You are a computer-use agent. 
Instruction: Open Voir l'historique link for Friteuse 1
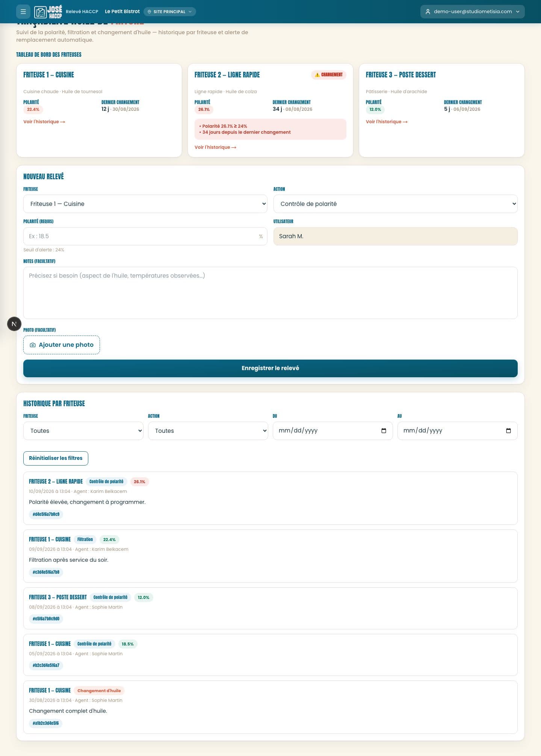pos(44,122)
